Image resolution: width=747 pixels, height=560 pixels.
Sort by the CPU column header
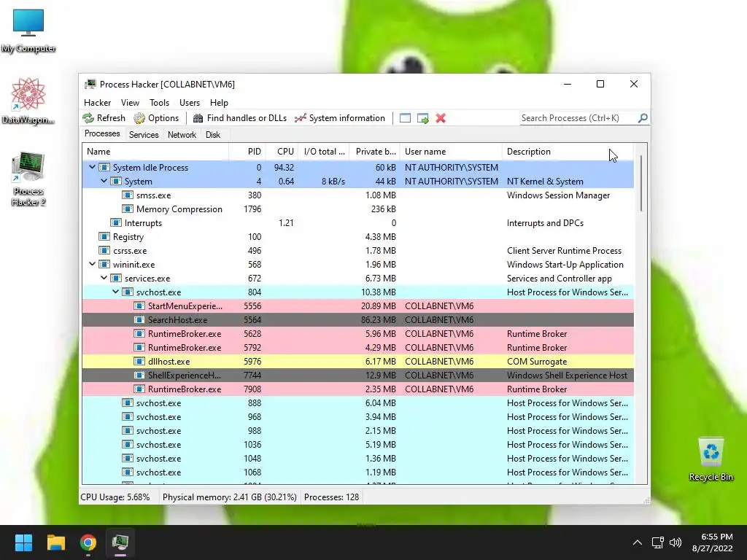click(x=282, y=152)
